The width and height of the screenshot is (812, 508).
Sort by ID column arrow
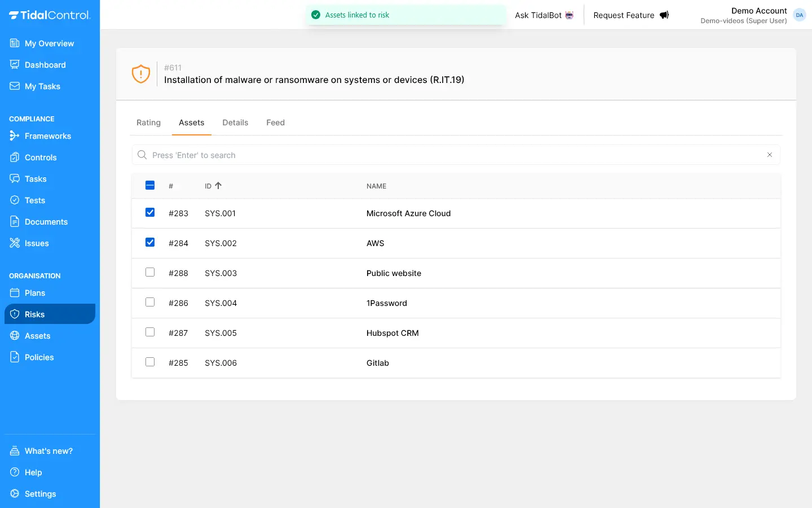point(218,186)
